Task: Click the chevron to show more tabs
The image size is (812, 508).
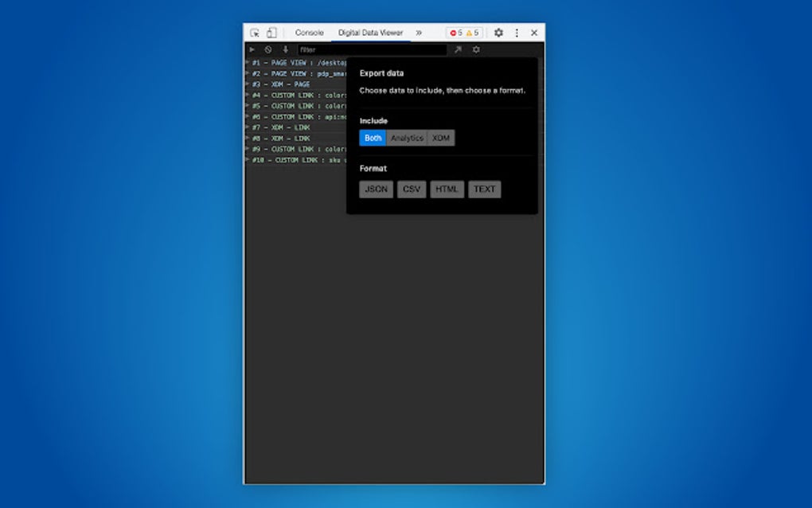Action: (x=419, y=33)
